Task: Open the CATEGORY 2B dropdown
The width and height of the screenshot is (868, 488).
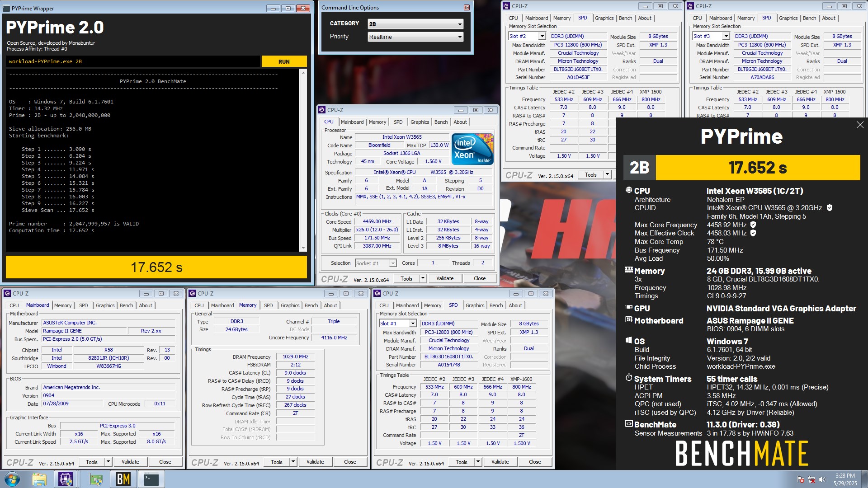Action: 415,24
